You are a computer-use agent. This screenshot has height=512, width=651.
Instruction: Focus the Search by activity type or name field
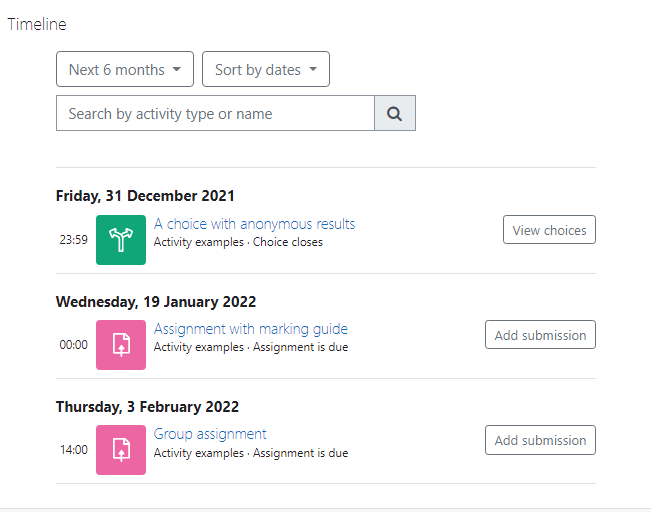pos(215,113)
